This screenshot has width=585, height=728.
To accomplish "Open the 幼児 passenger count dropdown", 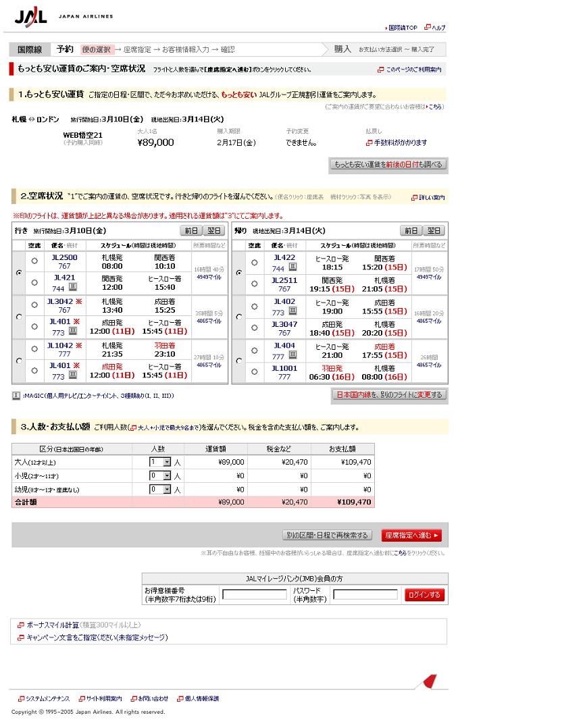I will (x=160, y=490).
